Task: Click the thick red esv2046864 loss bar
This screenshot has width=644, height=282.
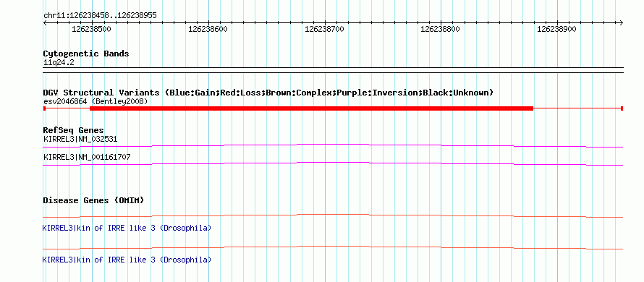Action: click(x=311, y=108)
